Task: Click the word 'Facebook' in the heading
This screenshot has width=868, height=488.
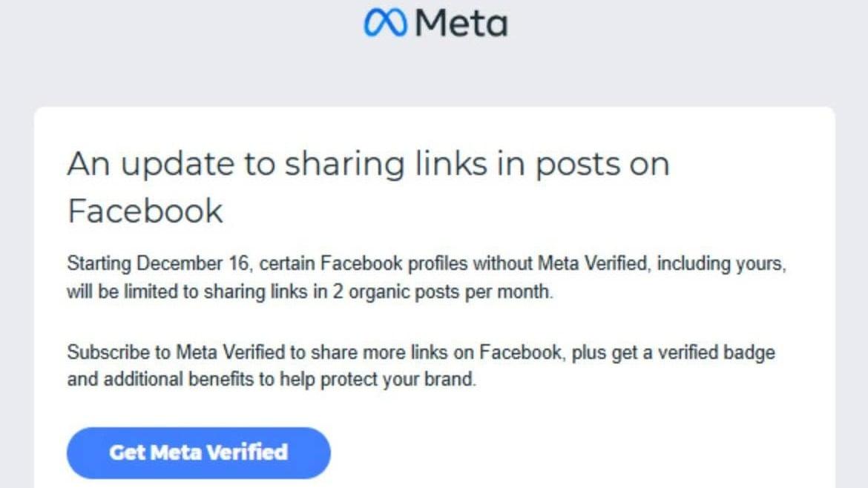Action: pos(144,211)
